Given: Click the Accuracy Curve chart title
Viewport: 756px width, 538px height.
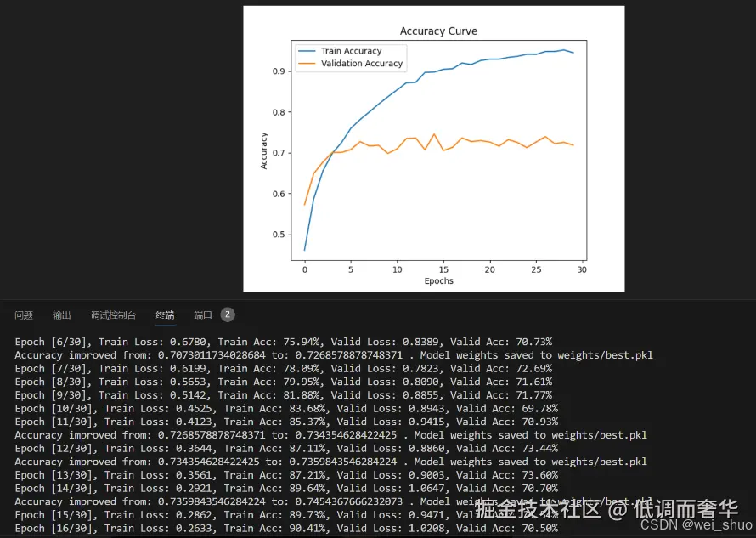Looking at the screenshot, I should coord(439,31).
